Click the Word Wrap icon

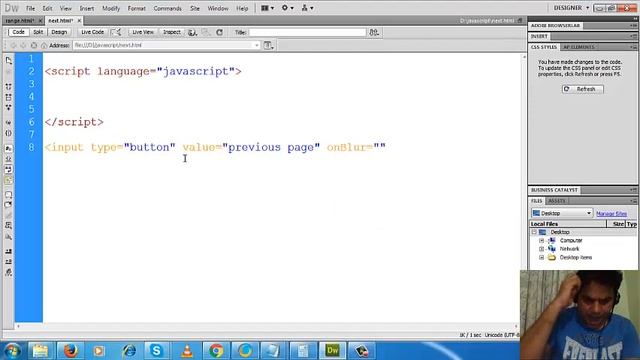[9, 169]
